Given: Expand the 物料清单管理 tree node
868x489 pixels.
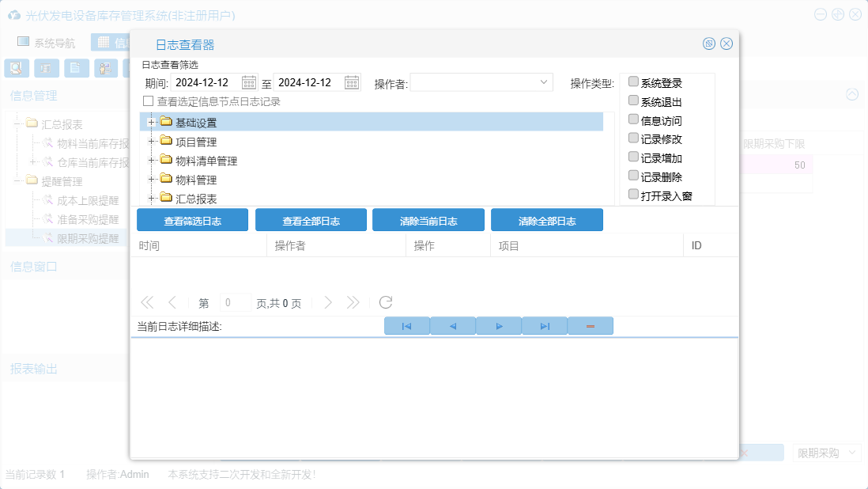Looking at the screenshot, I should pyautogui.click(x=150, y=161).
